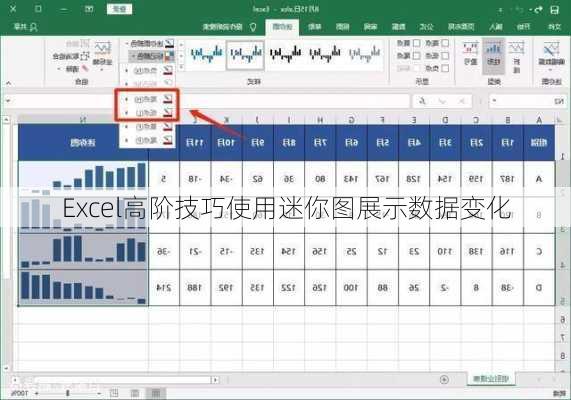The image size is (571, 400).
Task: Open the Edit Data dropdown arrow
Action: pyautogui.click(x=551, y=70)
